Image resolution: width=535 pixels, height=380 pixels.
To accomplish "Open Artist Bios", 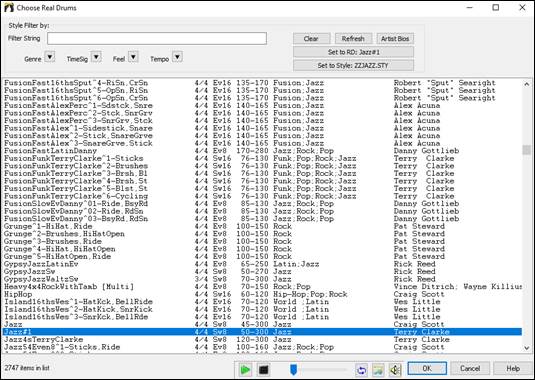I will click(395, 39).
